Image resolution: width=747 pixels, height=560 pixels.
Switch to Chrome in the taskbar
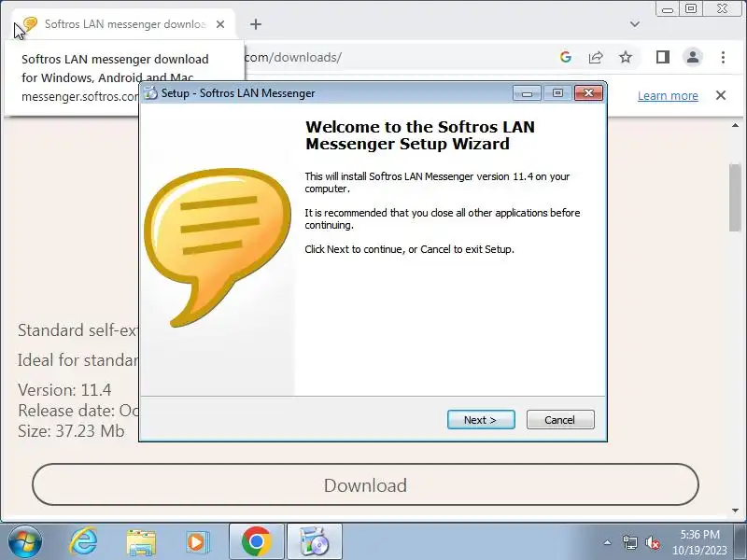pos(257,542)
